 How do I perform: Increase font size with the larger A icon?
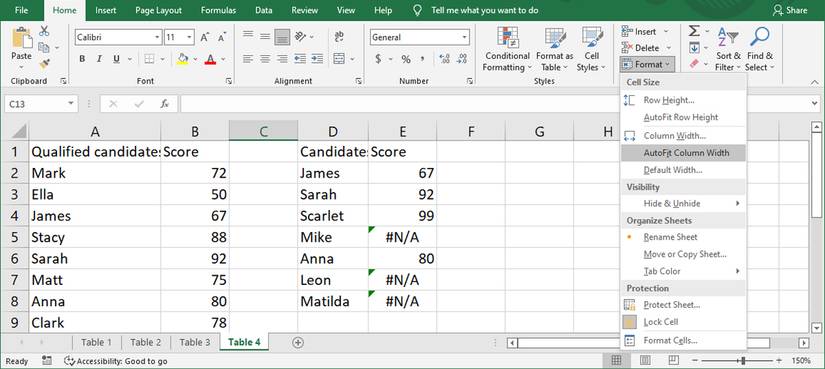[x=205, y=37]
